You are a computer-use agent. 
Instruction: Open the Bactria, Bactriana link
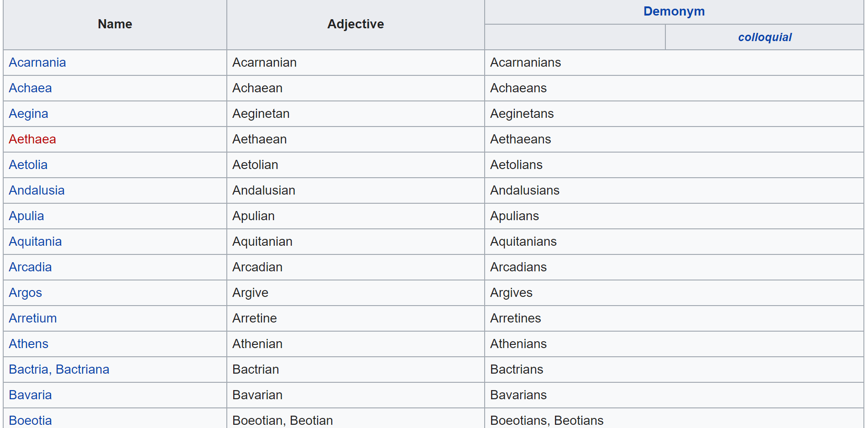point(59,370)
